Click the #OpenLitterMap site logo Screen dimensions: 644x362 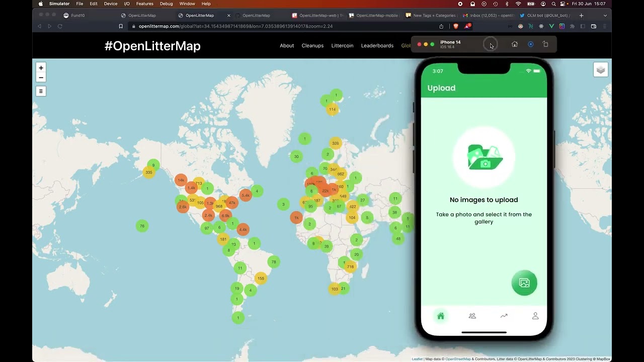click(152, 46)
